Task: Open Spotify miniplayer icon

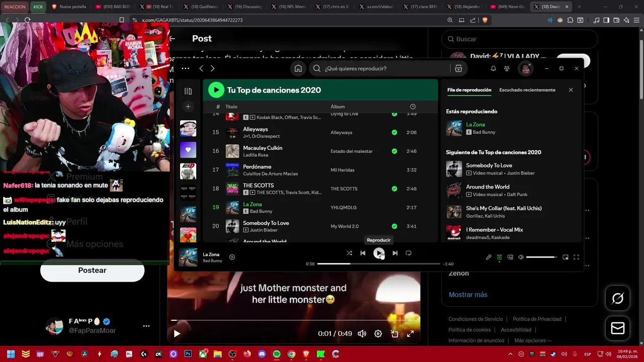Action: coord(566,257)
